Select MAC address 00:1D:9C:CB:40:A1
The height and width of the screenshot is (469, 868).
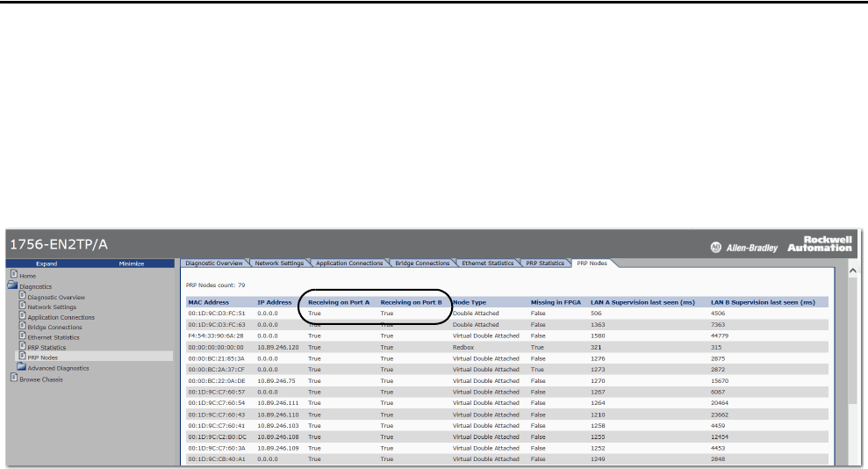coord(217,459)
